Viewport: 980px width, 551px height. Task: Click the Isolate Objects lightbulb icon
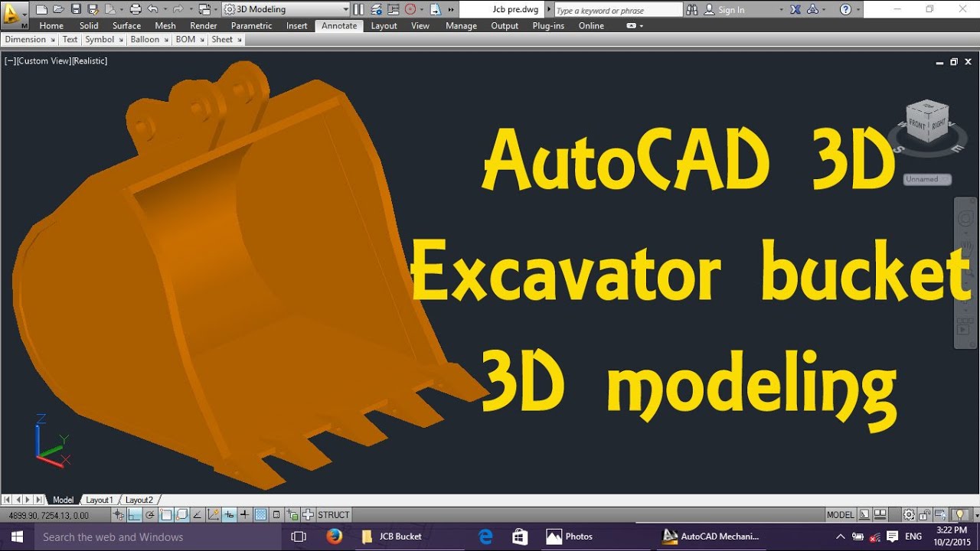959,515
